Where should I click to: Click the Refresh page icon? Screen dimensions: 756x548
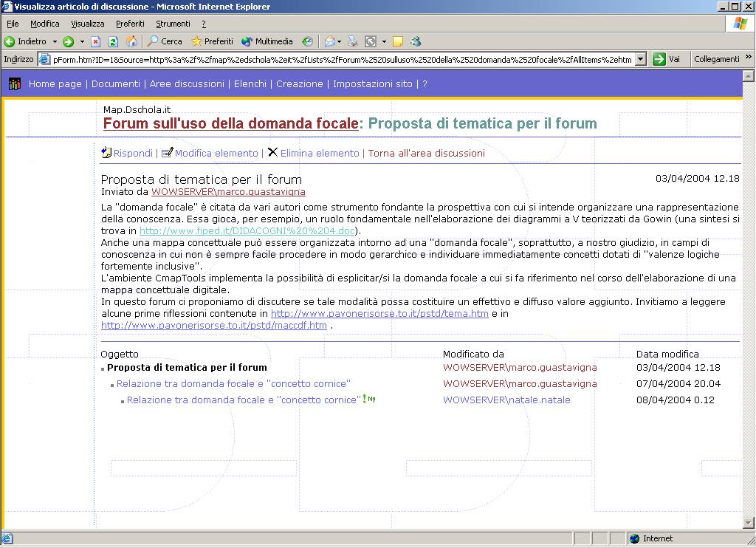[114, 41]
